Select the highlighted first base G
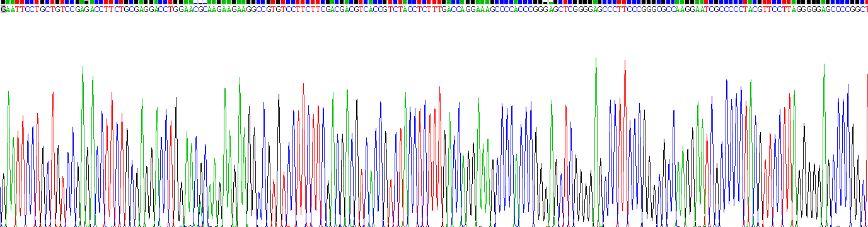 (x=3, y=9)
